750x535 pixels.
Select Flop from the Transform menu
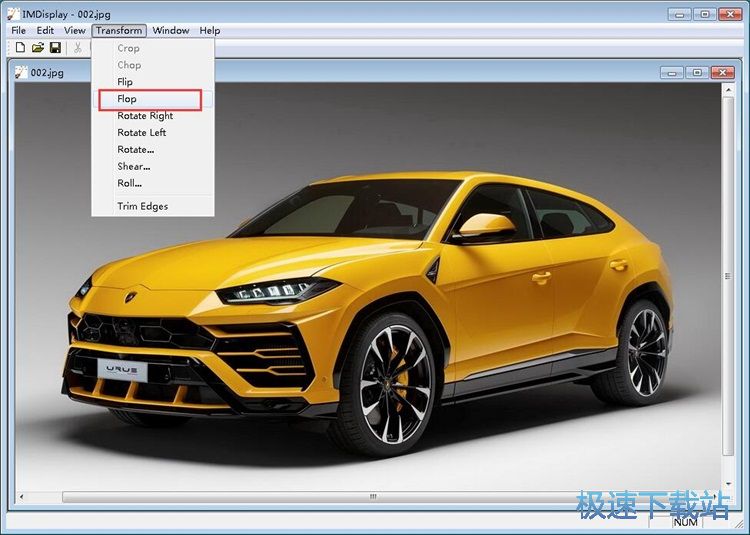pyautogui.click(x=153, y=99)
